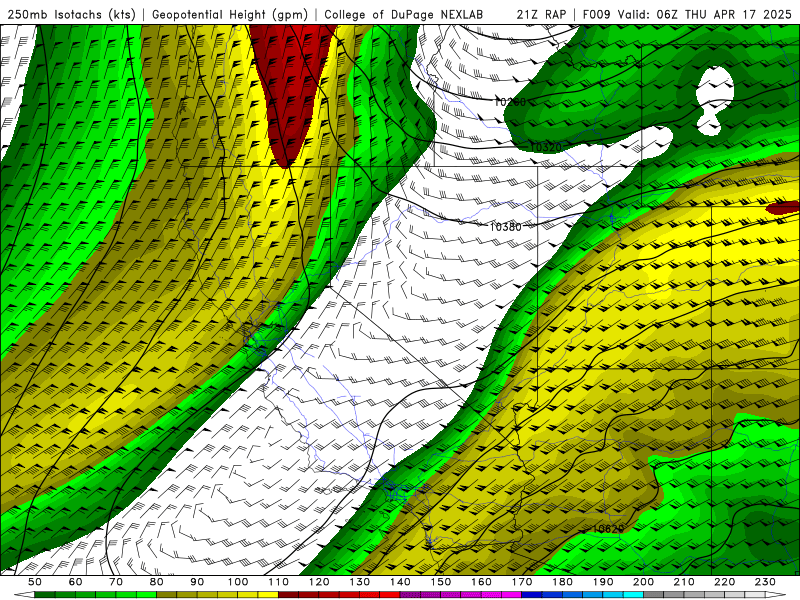Click the 220 legend value

(724, 582)
